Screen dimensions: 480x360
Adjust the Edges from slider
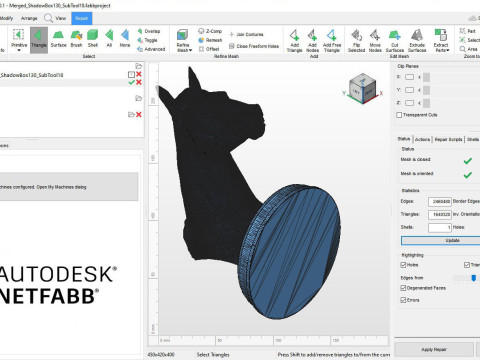474,278
